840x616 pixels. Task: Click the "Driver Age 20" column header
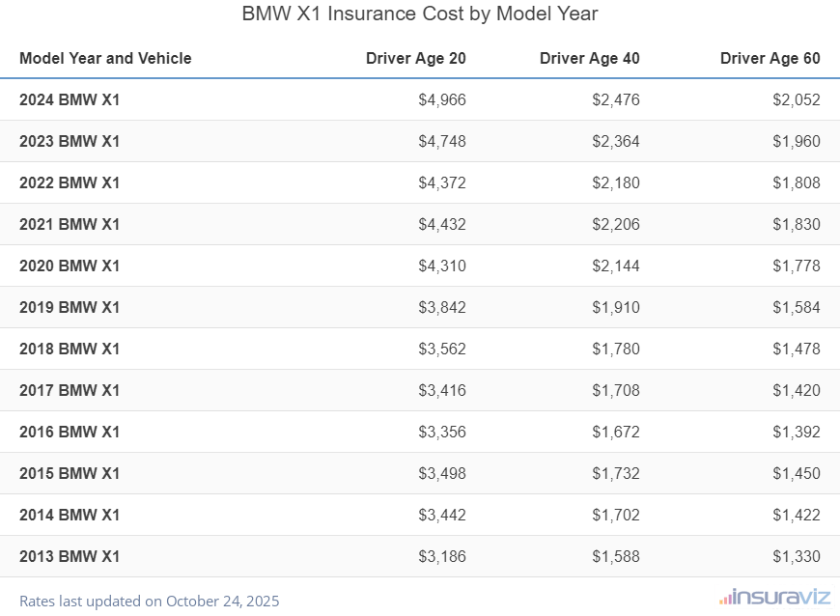[x=415, y=58]
